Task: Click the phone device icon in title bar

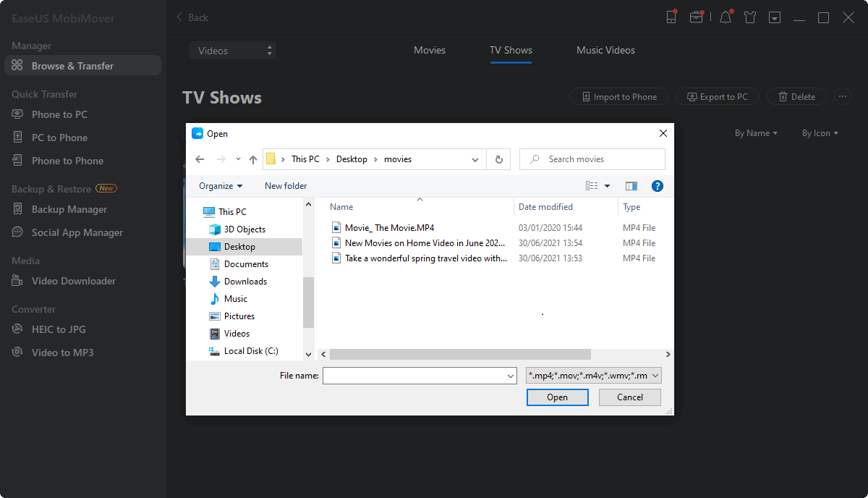Action: click(671, 17)
